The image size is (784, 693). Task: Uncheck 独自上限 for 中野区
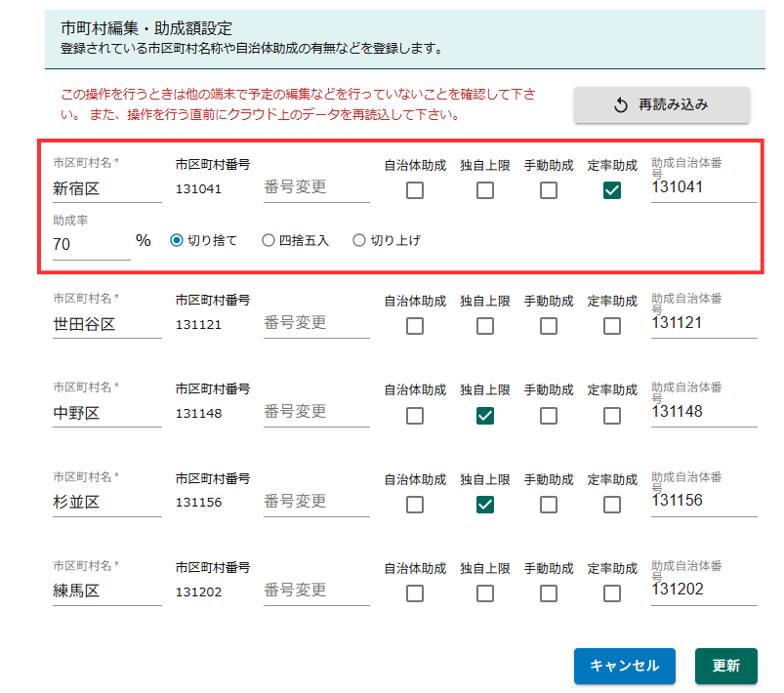[485, 416]
